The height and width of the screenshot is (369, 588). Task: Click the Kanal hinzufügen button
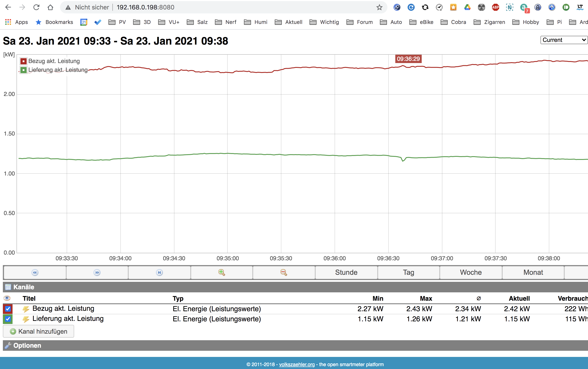tap(38, 331)
